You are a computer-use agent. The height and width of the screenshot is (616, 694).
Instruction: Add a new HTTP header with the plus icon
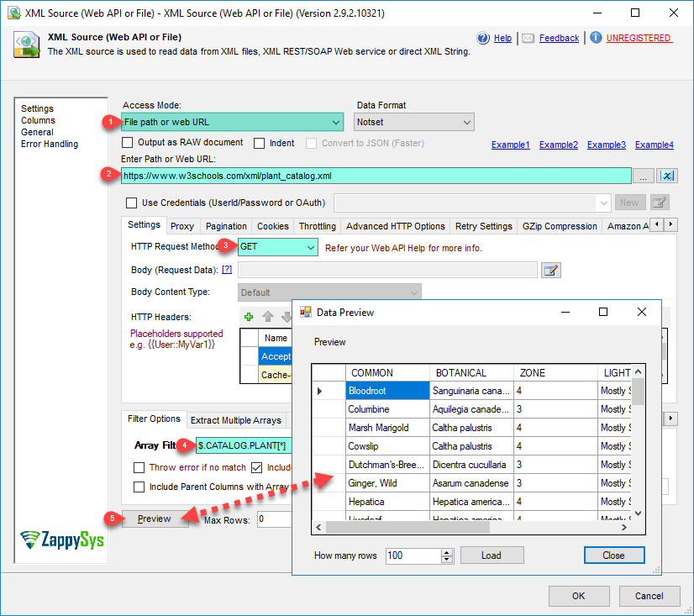click(x=248, y=317)
